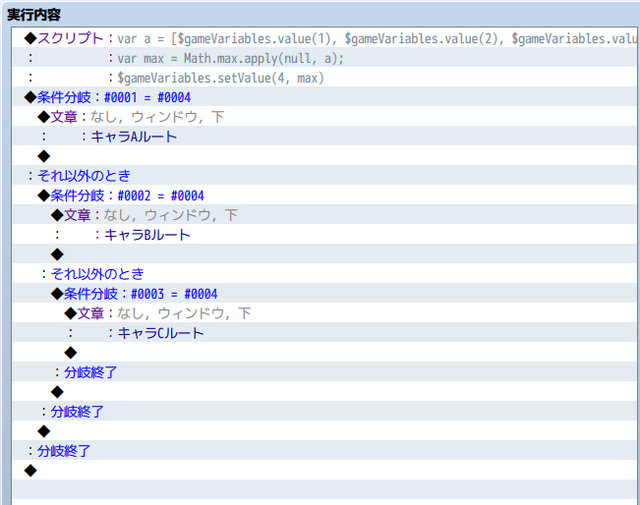Select the empty diamond row below キャラAルート
The width and height of the screenshot is (640, 505).
click(324, 156)
